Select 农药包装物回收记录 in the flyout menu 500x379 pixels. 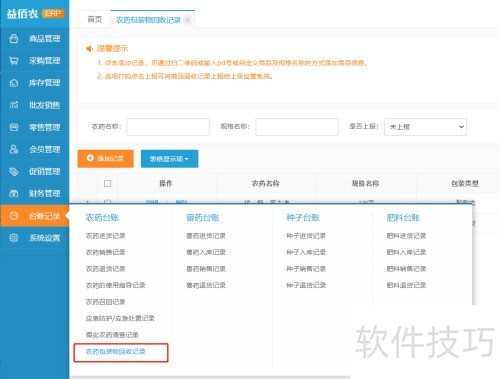pos(115,351)
